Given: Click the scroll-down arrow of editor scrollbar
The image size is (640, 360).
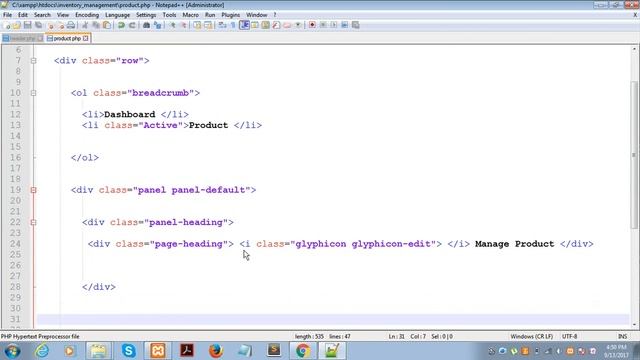Looking at the screenshot, I should tap(634, 325).
